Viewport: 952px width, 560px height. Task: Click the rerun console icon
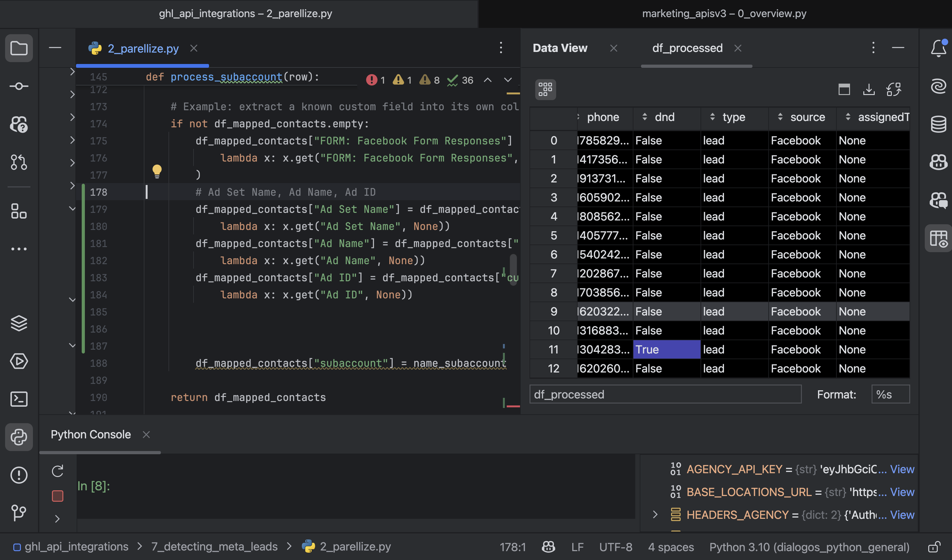57,471
